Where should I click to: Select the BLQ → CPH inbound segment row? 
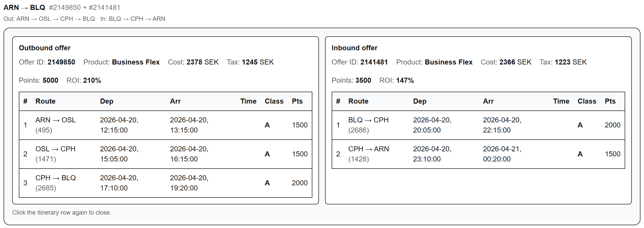tap(478, 125)
